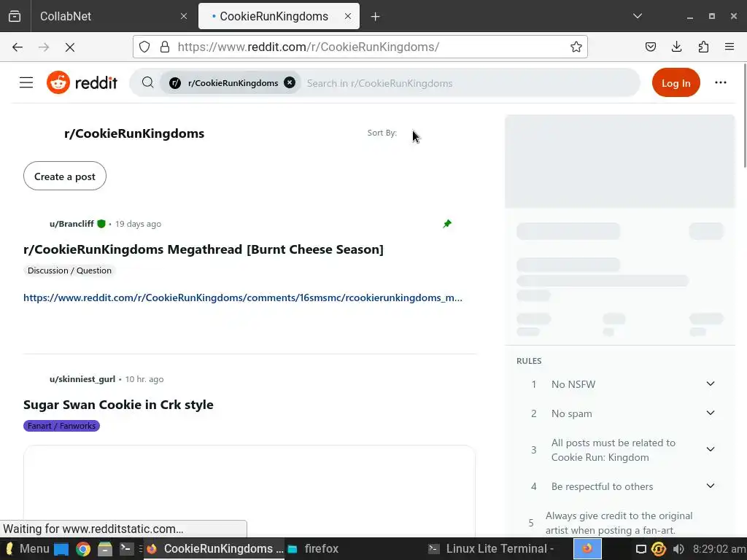This screenshot has height=560, width=747.
Task: Open the Sugar Swan Cookie in Crk style post
Action: point(118,405)
